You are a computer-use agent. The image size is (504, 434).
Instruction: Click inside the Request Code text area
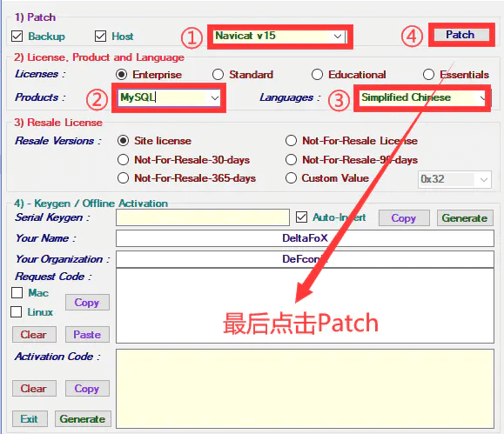(x=305, y=306)
